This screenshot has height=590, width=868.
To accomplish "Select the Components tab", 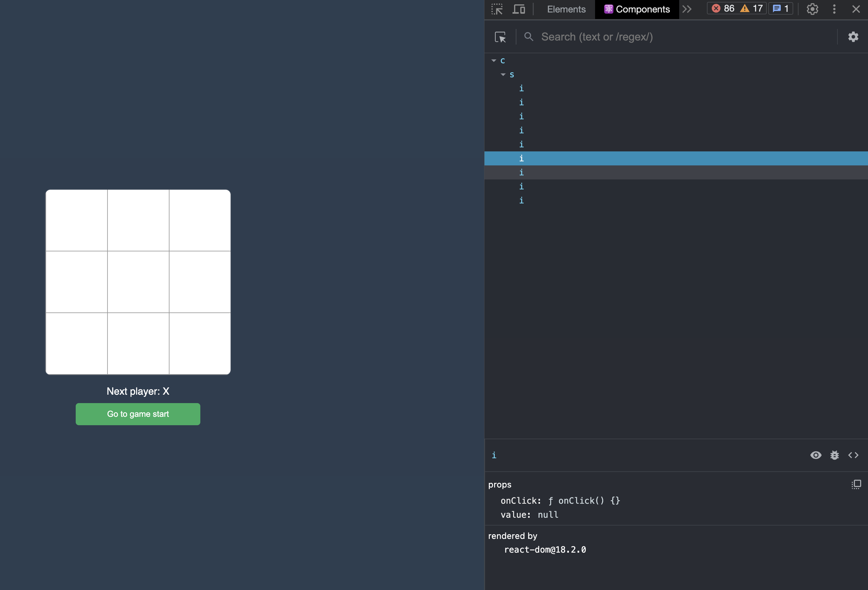I will tap(637, 9).
